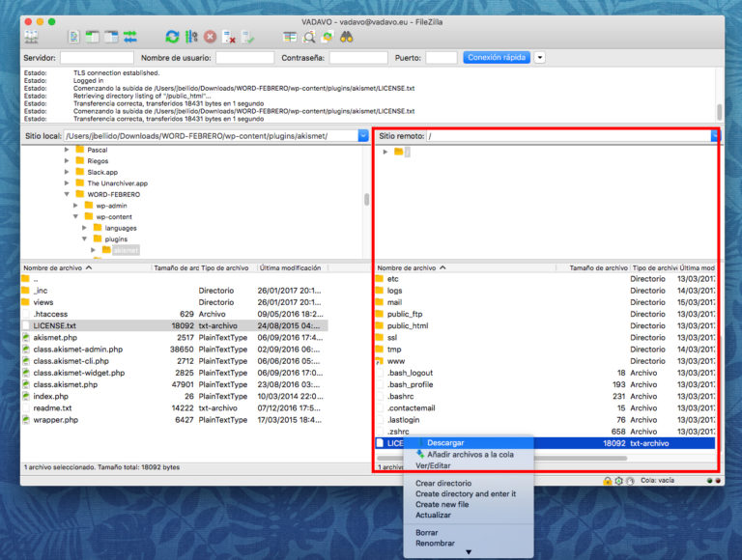742x560 pixels.
Task: Expand the Pascal folder in local tree
Action: 67,150
